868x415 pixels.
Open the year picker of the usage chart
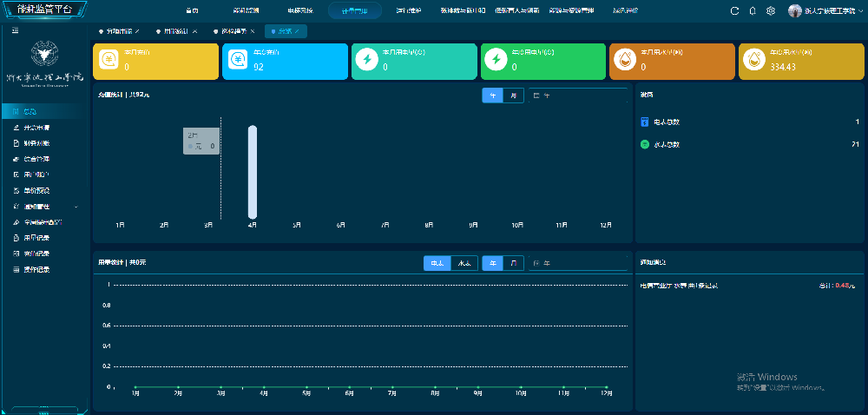pyautogui.click(x=577, y=263)
